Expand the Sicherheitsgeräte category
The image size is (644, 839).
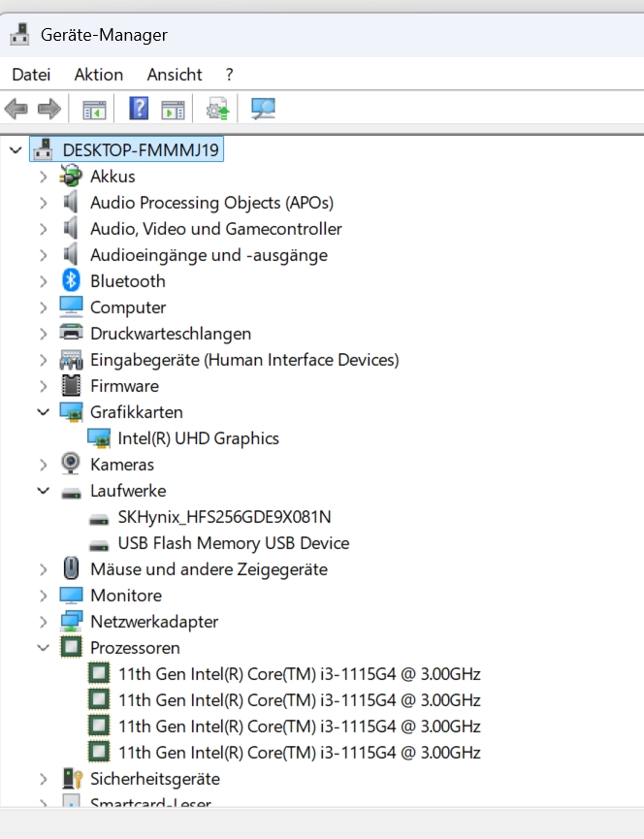click(44, 779)
